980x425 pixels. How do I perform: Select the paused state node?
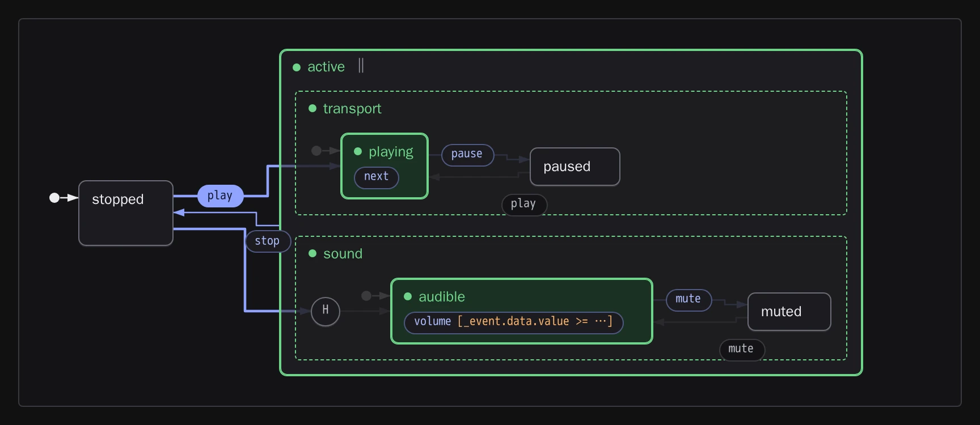[575, 167]
